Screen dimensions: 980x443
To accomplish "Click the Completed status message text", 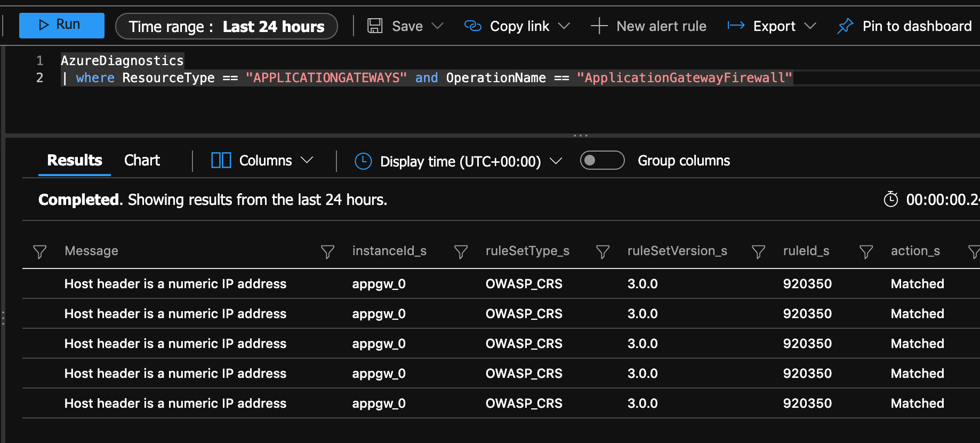I will (x=213, y=200).
